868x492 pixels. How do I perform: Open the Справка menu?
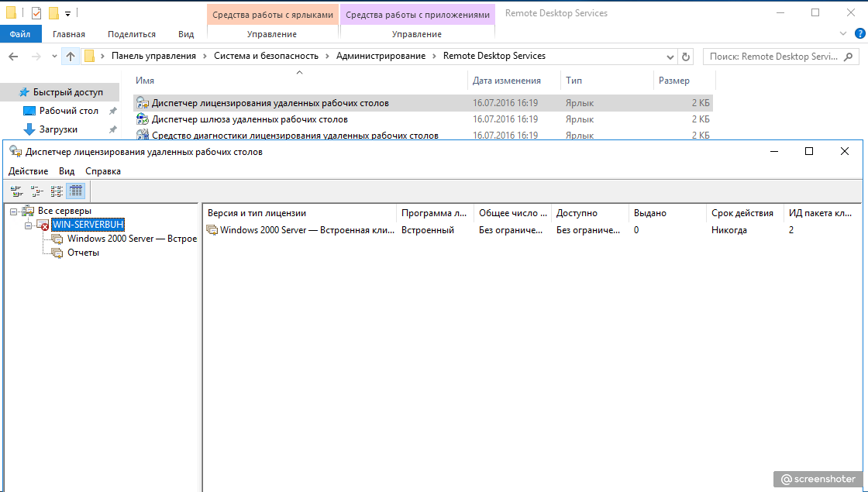103,171
